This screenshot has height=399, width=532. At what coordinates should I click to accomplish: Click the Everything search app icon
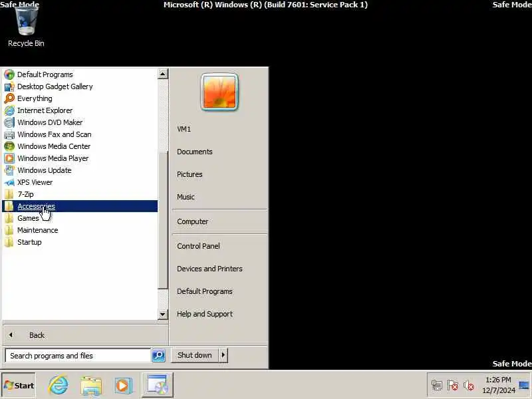tap(9, 98)
